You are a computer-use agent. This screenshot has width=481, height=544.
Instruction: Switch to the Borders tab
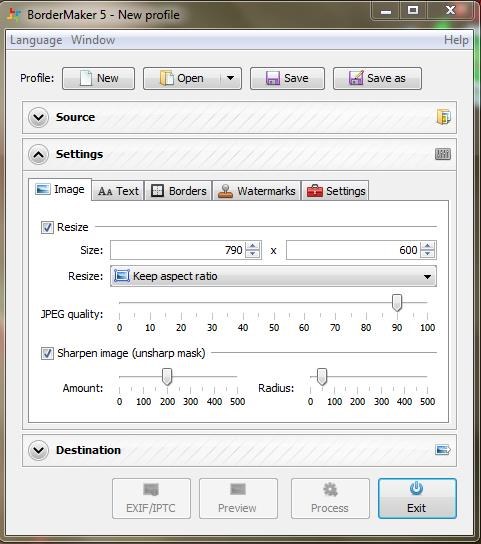click(x=178, y=191)
